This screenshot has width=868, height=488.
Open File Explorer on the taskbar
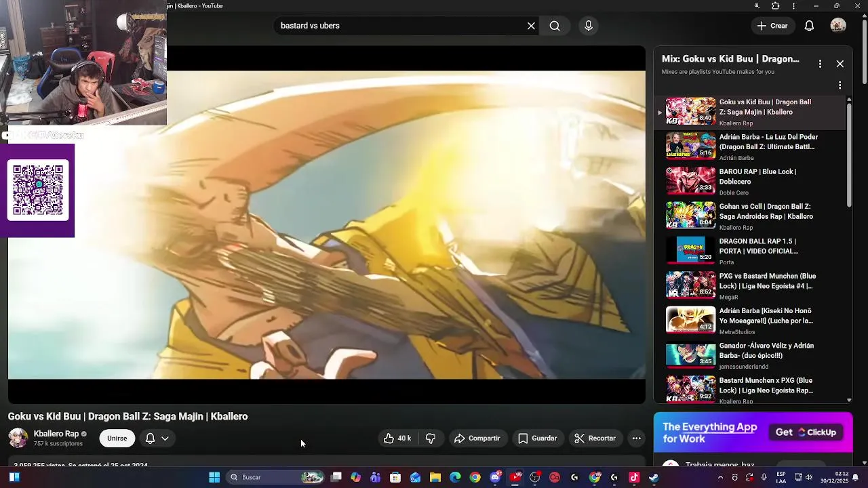click(435, 477)
